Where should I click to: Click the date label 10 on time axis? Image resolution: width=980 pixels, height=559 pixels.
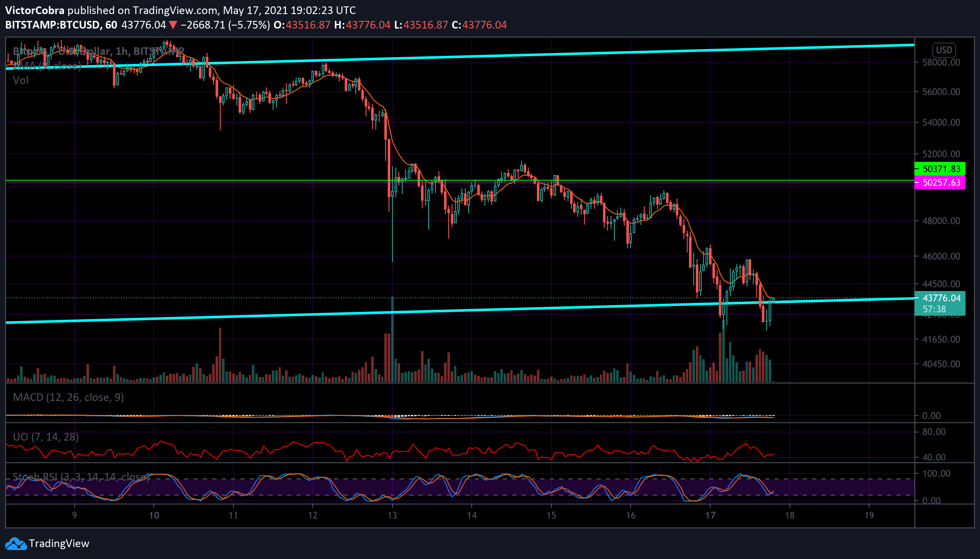pos(154,515)
